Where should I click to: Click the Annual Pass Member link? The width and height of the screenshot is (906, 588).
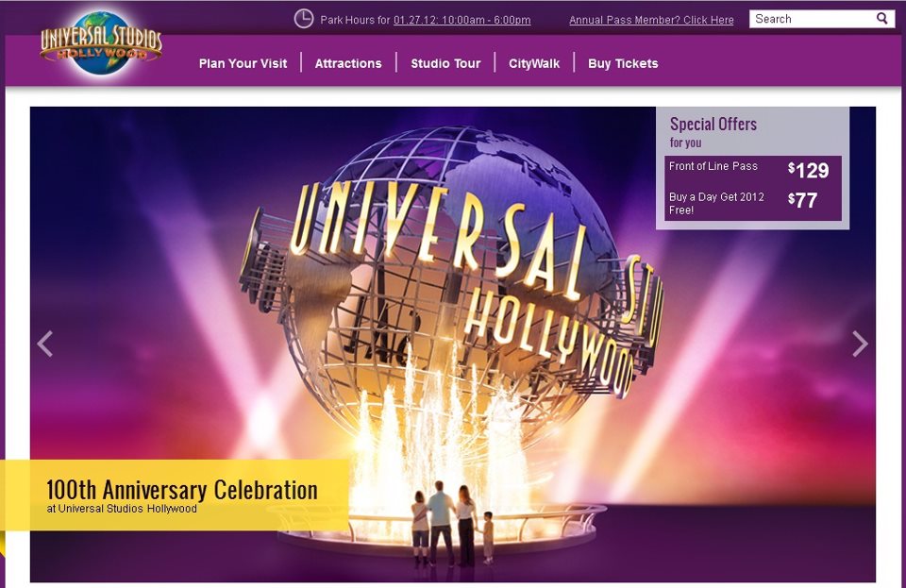(651, 19)
